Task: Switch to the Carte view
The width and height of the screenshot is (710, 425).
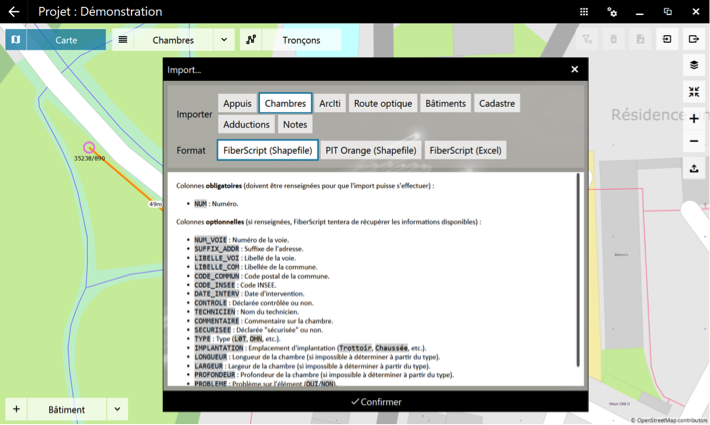Action: point(66,40)
